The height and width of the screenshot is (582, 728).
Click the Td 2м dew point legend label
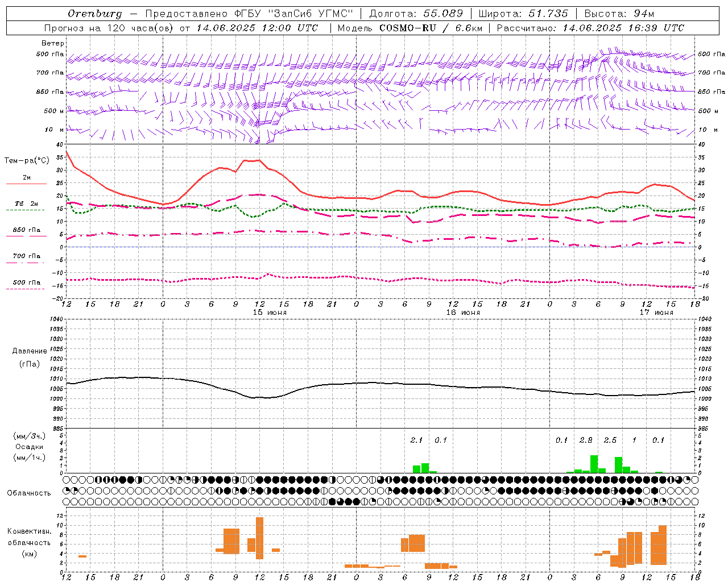[x=26, y=203]
